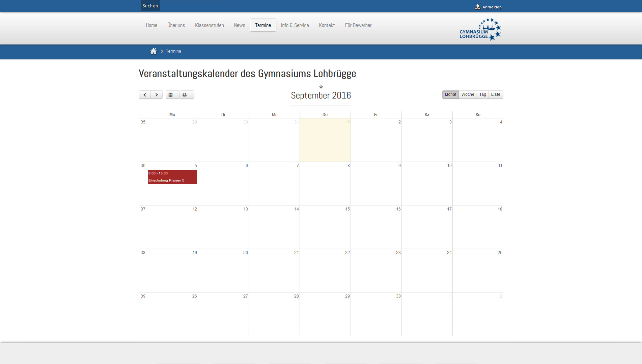
Task: Click day number 19 in the calendar
Action: [x=195, y=253]
